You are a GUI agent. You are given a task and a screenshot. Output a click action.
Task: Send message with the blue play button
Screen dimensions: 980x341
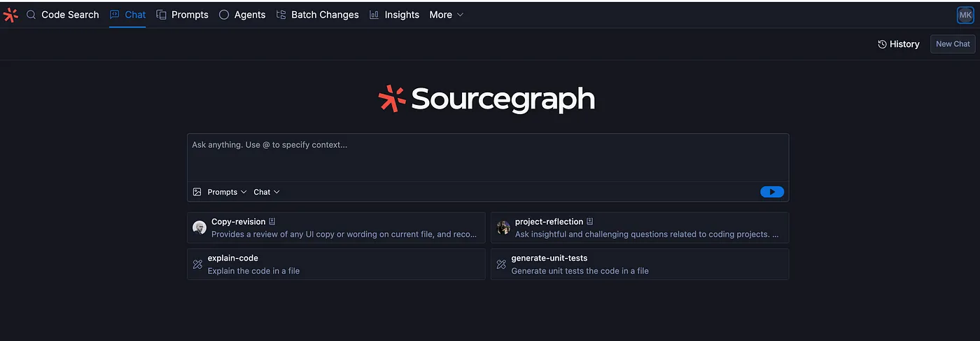772,192
